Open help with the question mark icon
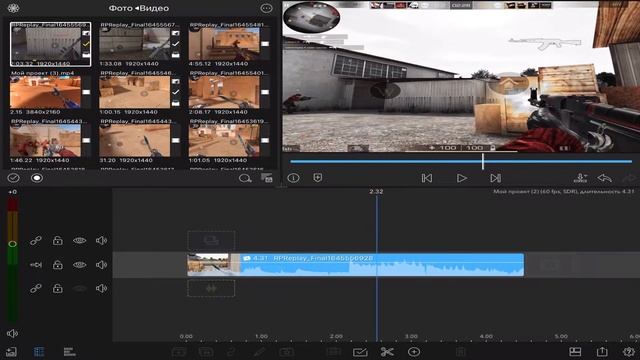 (x=629, y=352)
